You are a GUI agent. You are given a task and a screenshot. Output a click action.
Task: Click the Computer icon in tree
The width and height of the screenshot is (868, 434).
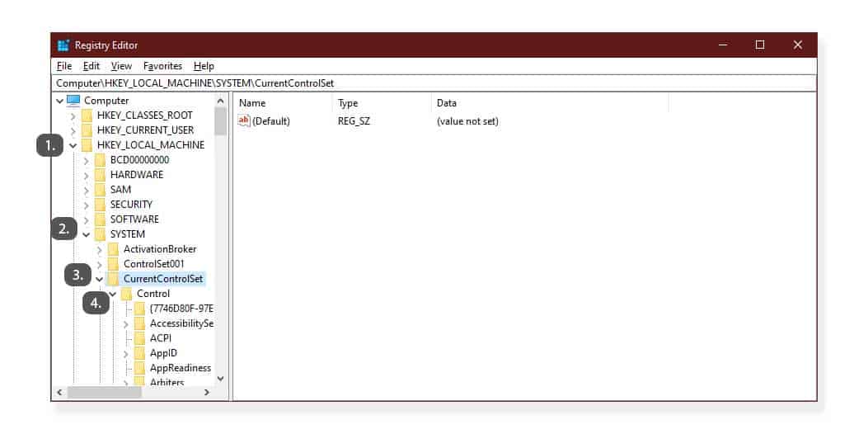pyautogui.click(x=73, y=101)
